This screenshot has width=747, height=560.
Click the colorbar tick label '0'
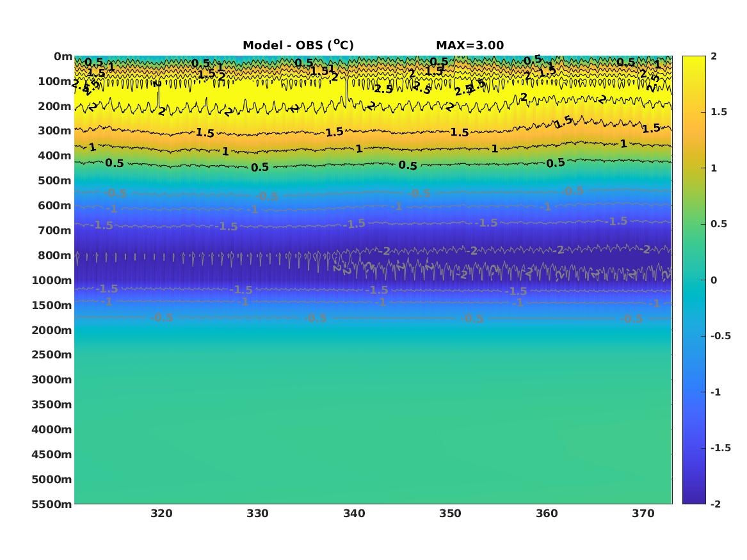pyautogui.click(x=714, y=280)
